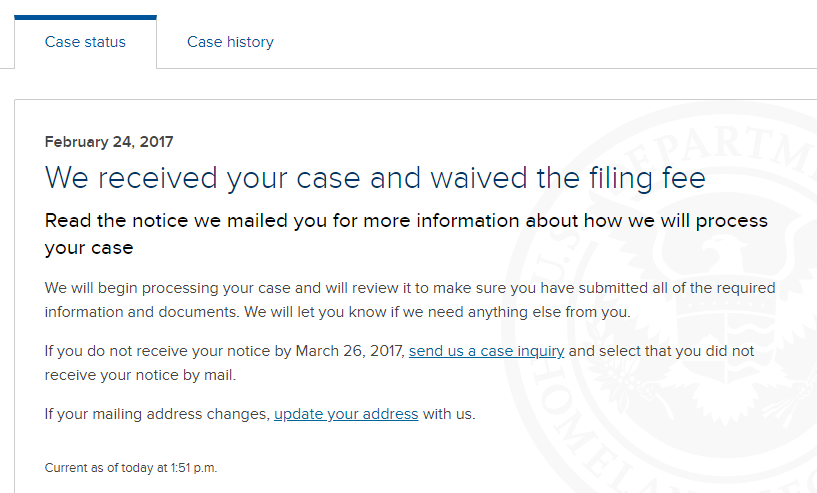Click the 'We will begin processing' paragraph
817x493 pixels.
coord(410,300)
